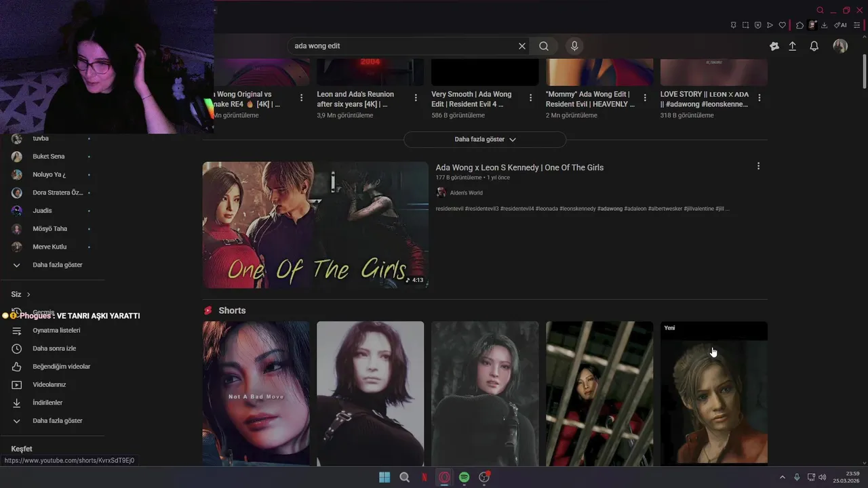Open browser extensions puzzle icon
Image resolution: width=868 pixels, height=488 pixels.
click(800, 25)
